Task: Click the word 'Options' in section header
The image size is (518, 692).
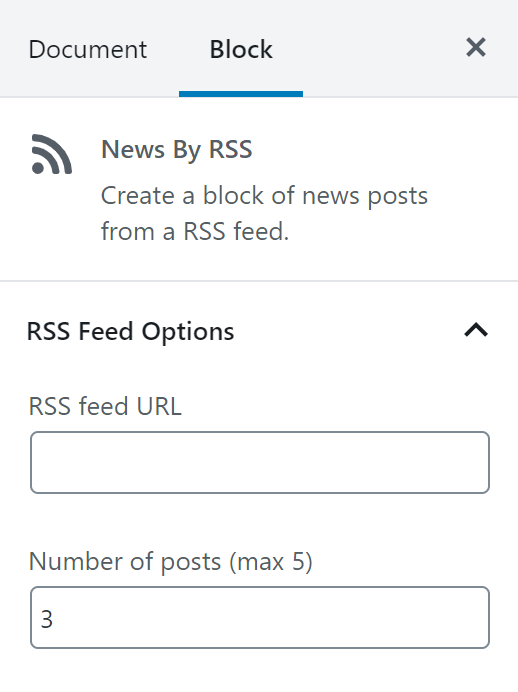Action: tap(188, 332)
